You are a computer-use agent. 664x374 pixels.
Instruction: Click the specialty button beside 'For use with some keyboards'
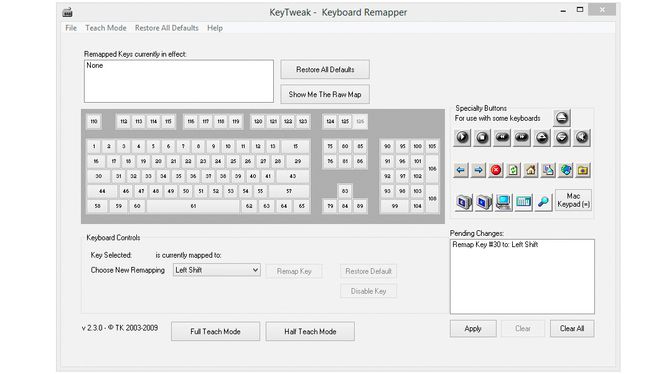point(562,118)
